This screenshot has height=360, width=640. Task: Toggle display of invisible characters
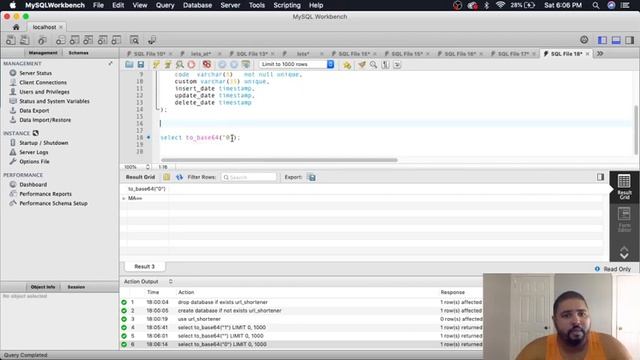[385, 64]
